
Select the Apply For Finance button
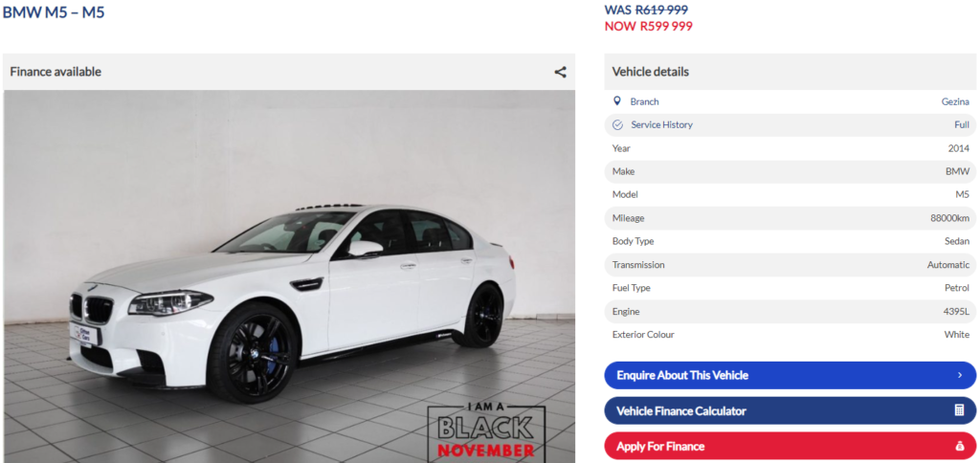click(790, 446)
